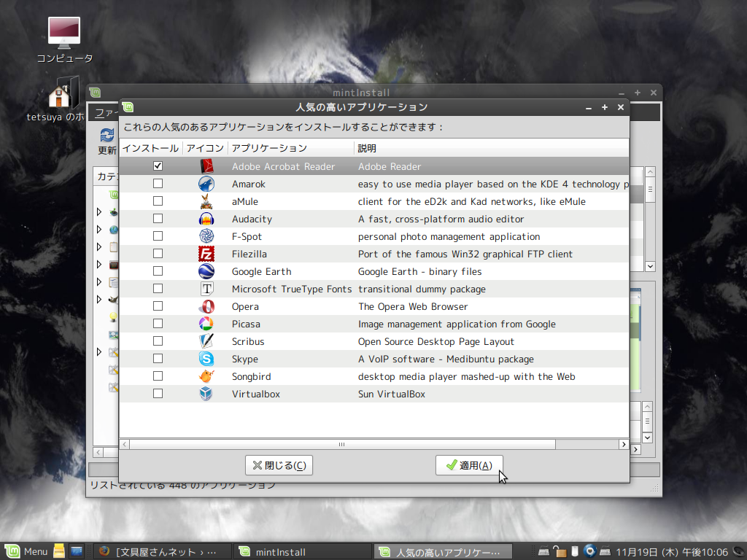Check the Virtualbox install checkbox
This screenshot has width=747, height=560.
click(x=158, y=393)
